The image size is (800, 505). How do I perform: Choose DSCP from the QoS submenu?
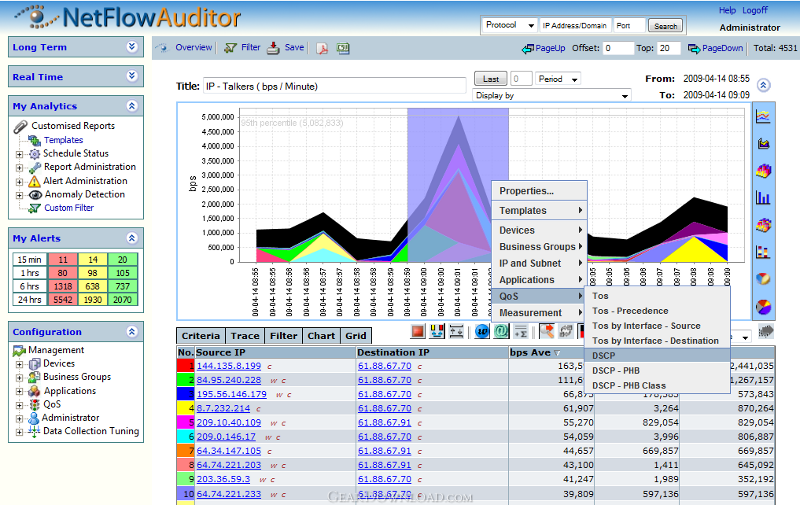click(657, 356)
